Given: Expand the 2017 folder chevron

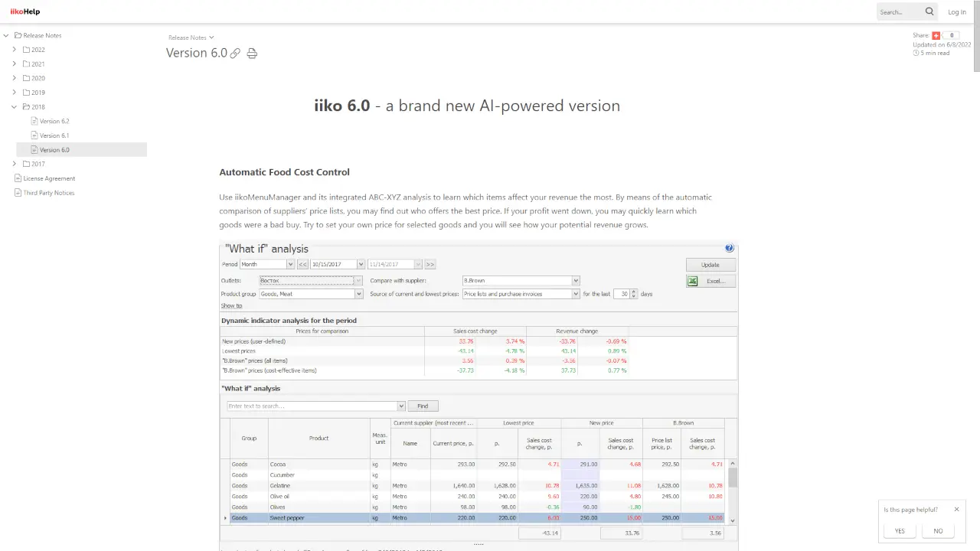Looking at the screenshot, I should 15,164.
